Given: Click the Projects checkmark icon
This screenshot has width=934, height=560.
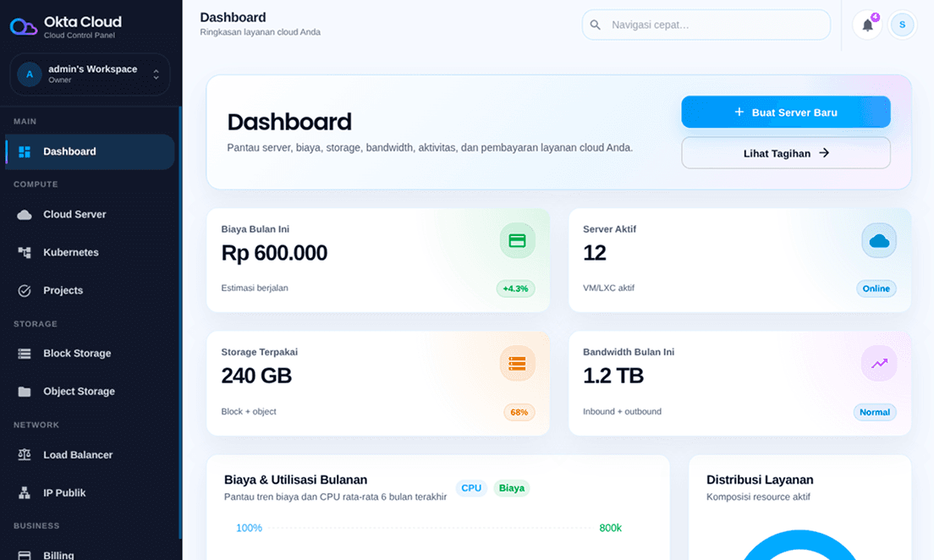Looking at the screenshot, I should click(x=25, y=291).
